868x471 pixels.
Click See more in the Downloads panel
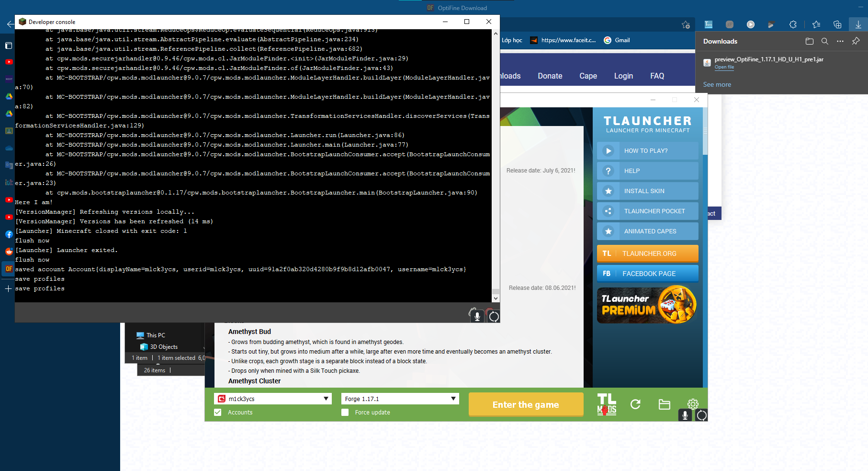tap(717, 84)
